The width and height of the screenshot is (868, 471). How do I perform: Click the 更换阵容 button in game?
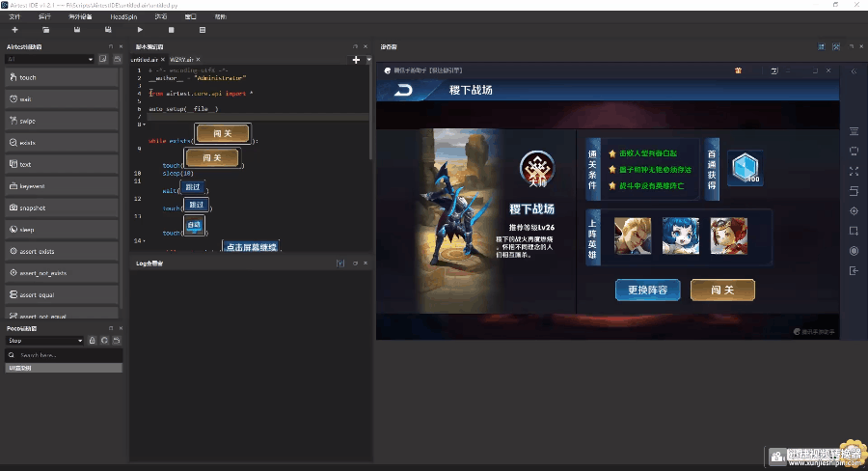click(648, 290)
